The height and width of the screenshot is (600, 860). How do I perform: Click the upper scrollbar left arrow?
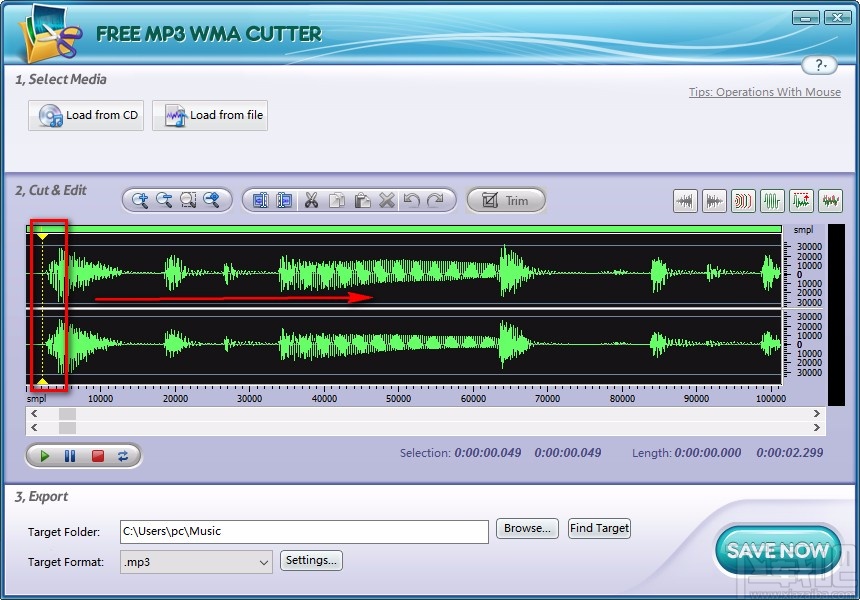pyautogui.click(x=34, y=414)
